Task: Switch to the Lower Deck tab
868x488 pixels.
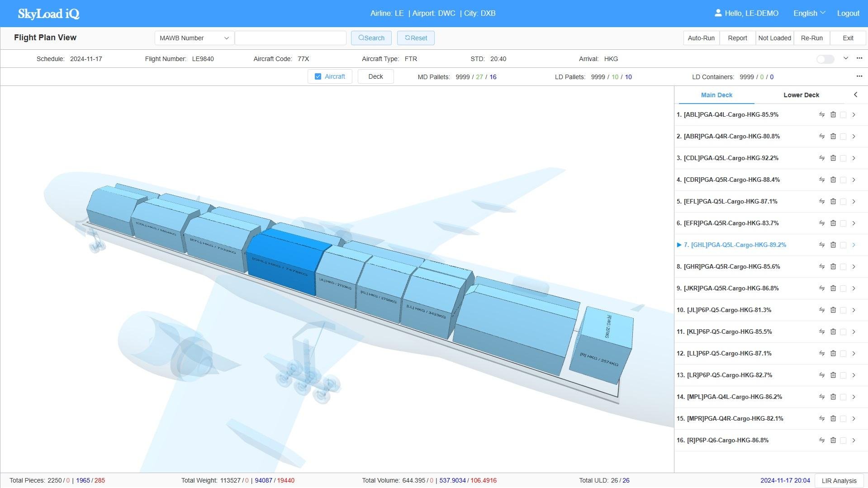Action: click(801, 95)
